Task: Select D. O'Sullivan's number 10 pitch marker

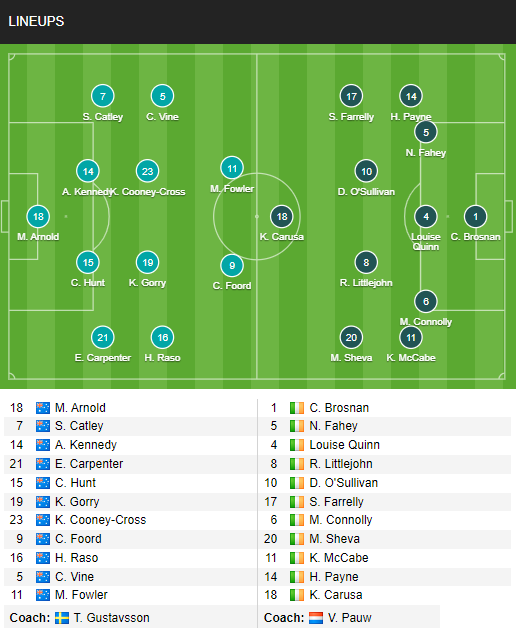Action: pyautogui.click(x=366, y=171)
